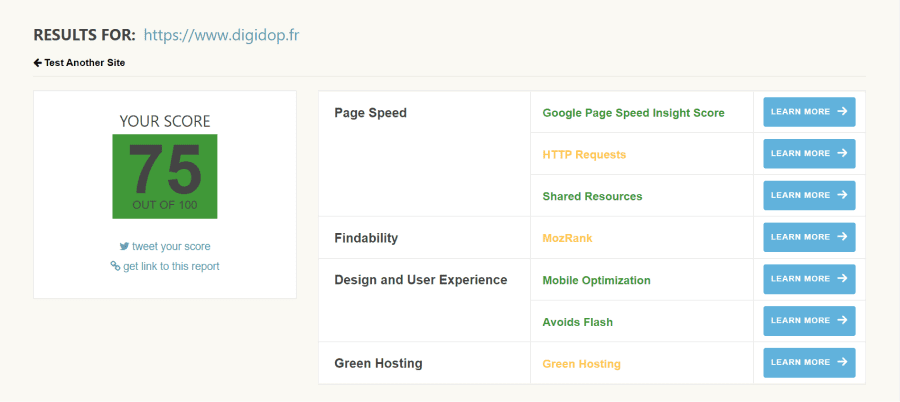This screenshot has width=900, height=402.
Task: Click the RESULTS FOR heading
Action: (x=84, y=36)
